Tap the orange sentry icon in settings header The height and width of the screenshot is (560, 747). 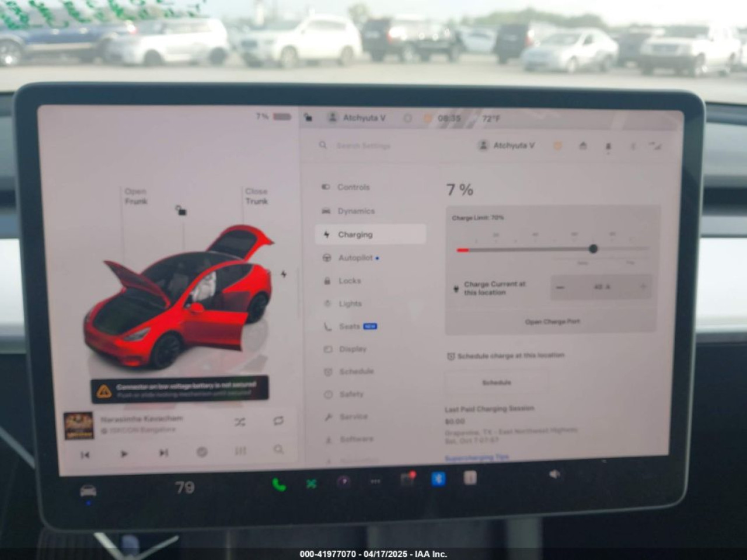(558, 145)
